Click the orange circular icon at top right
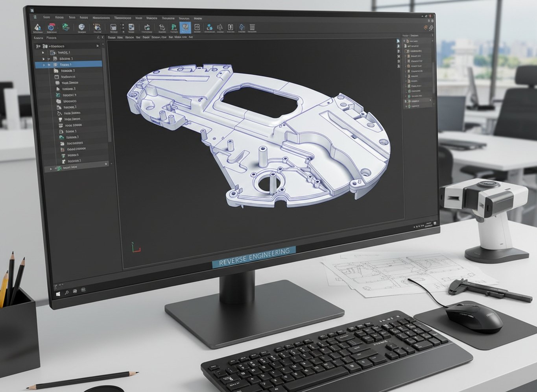Viewport: 537px width, 392px height. tap(425, 28)
